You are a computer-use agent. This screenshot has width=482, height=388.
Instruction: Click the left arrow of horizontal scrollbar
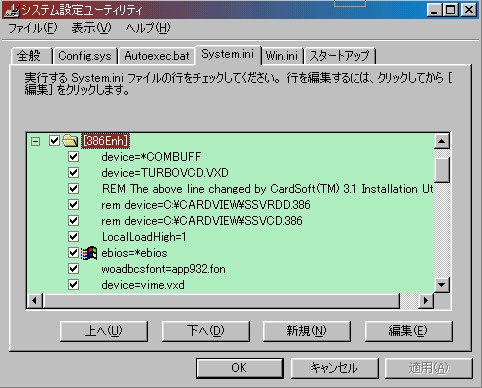point(35,301)
